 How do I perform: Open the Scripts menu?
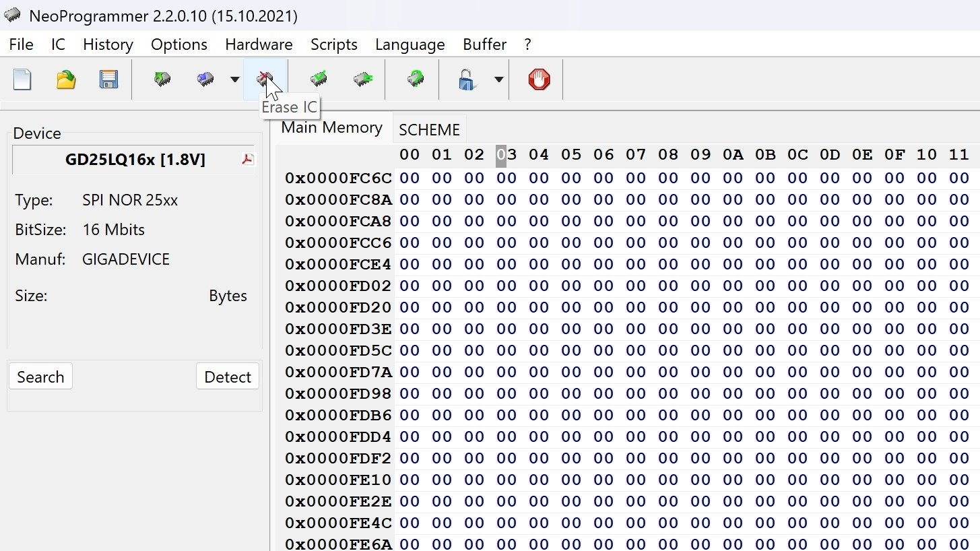(x=334, y=44)
